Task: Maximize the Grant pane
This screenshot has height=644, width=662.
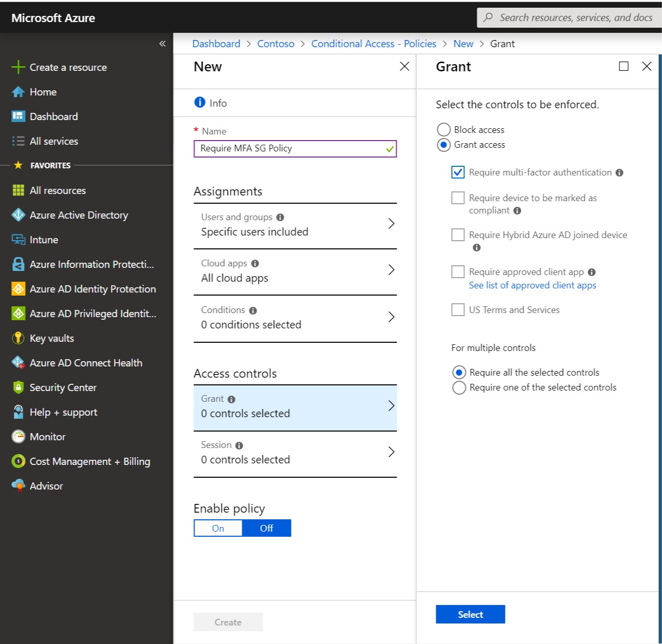Action: coord(624,66)
